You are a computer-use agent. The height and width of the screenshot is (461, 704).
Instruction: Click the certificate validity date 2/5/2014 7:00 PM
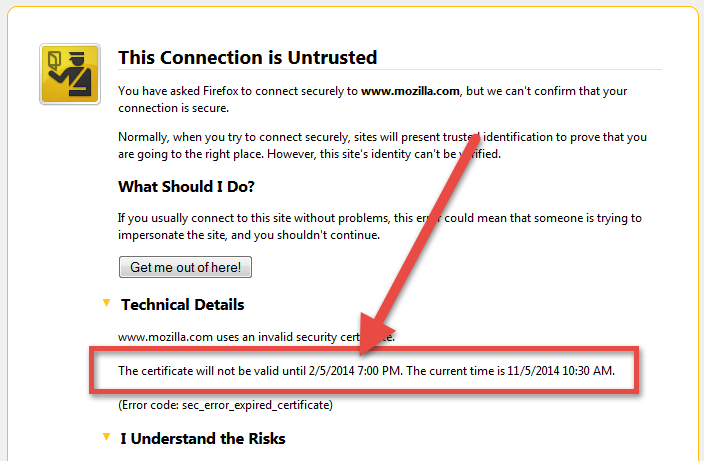[x=356, y=371]
